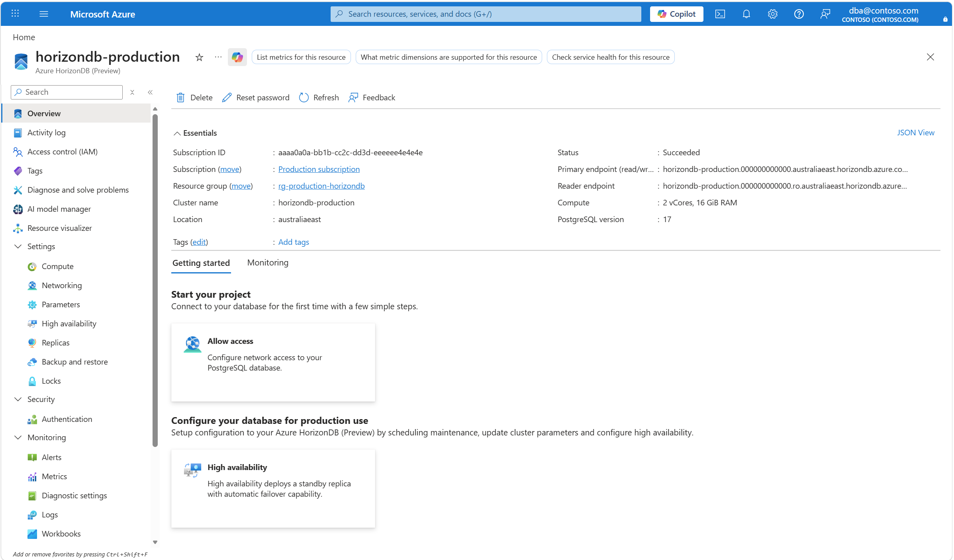Click the dba@contoso.com account menu
This screenshot has width=954, height=560.
[x=880, y=14]
